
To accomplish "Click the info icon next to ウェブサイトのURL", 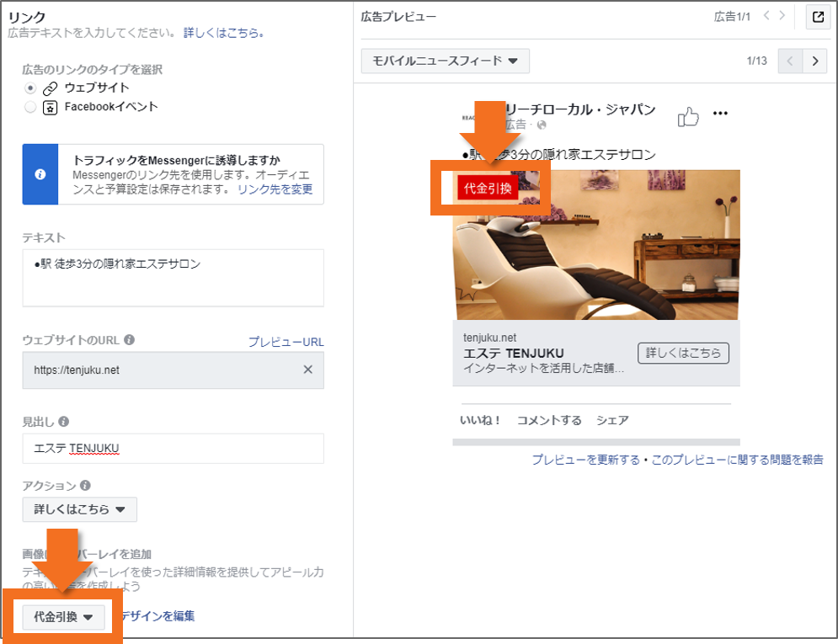I will coord(130,339).
